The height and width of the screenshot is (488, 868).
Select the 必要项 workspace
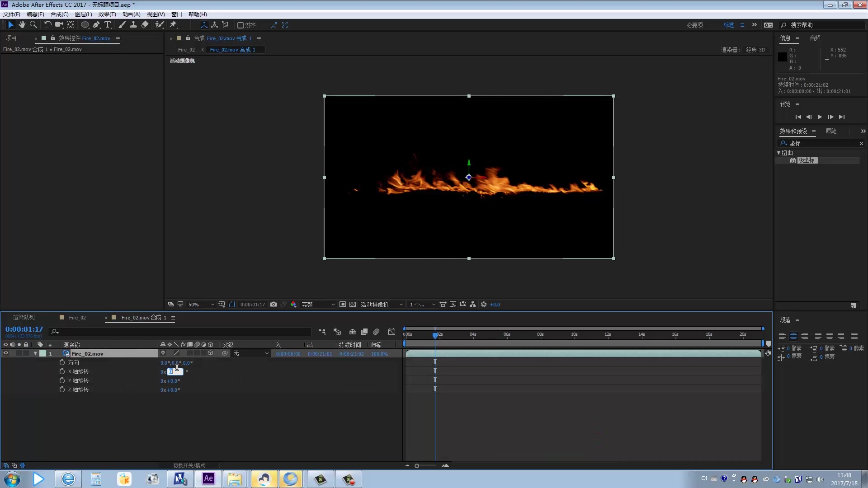(x=695, y=25)
